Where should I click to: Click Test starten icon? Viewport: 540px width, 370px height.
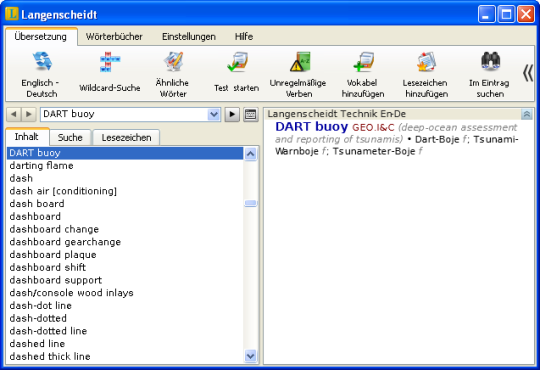(x=237, y=62)
